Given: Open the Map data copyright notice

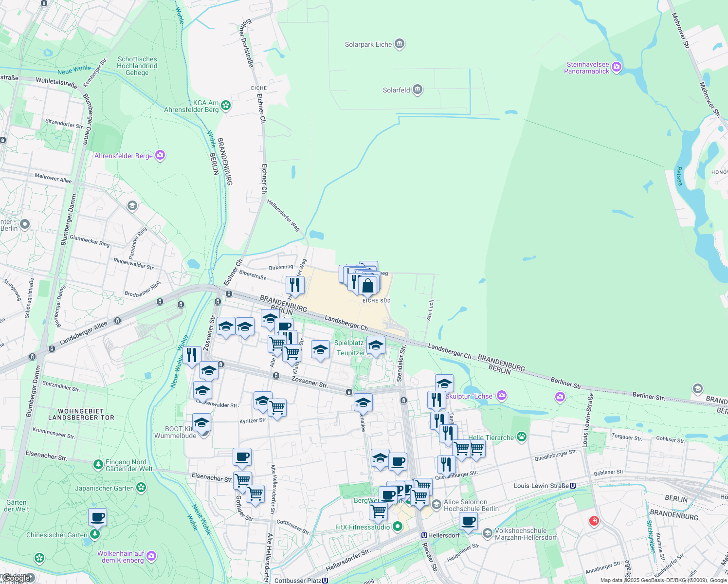Looking at the screenshot, I should click(662, 580).
